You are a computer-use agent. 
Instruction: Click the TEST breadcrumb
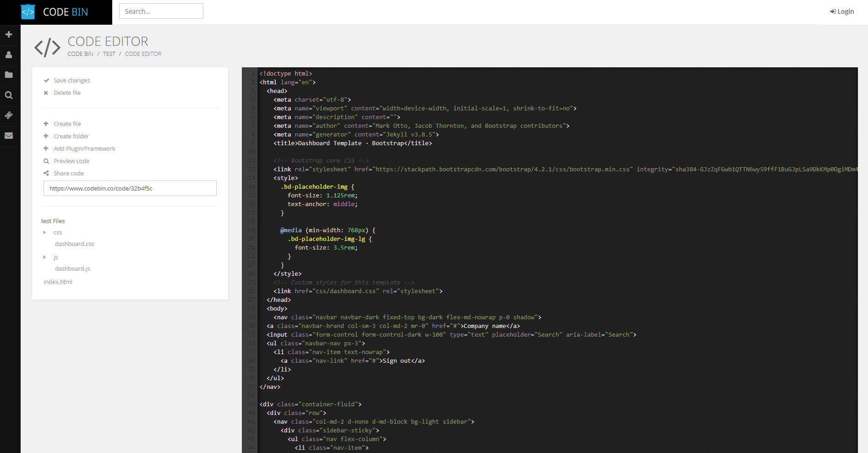pos(109,54)
